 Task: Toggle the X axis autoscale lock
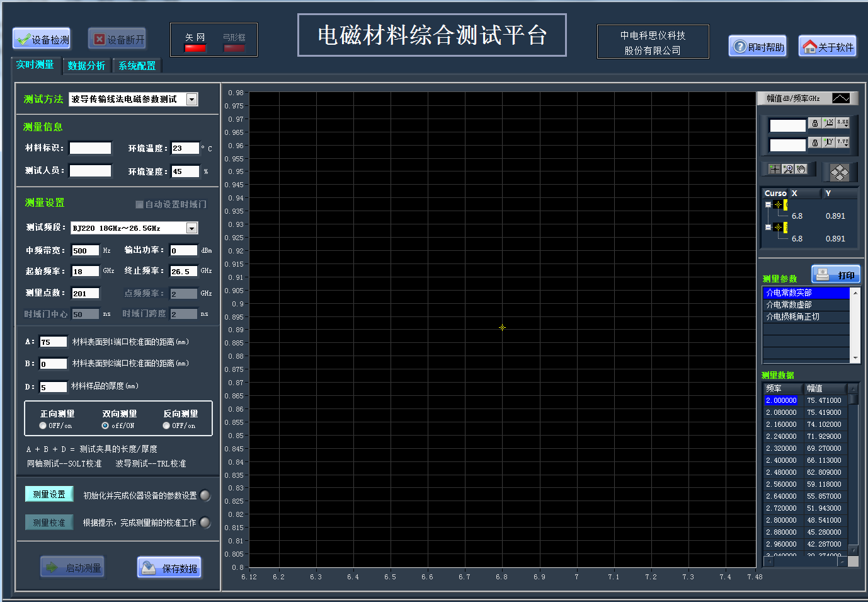tap(814, 124)
